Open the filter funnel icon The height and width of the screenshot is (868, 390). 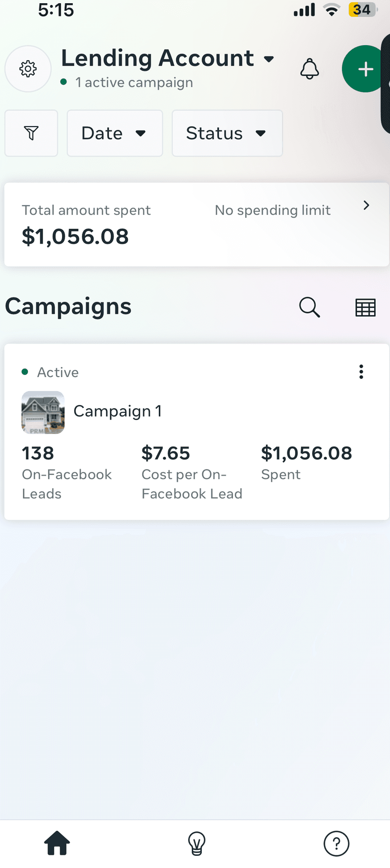point(31,133)
